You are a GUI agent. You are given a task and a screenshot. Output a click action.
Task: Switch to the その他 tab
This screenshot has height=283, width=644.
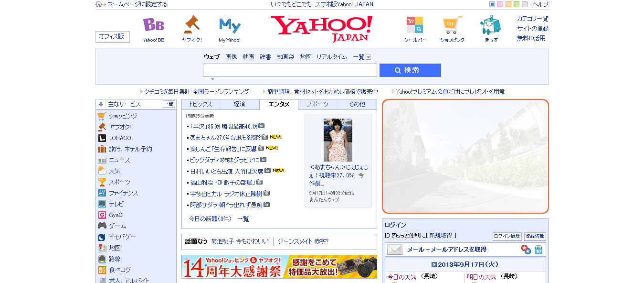[x=357, y=104]
